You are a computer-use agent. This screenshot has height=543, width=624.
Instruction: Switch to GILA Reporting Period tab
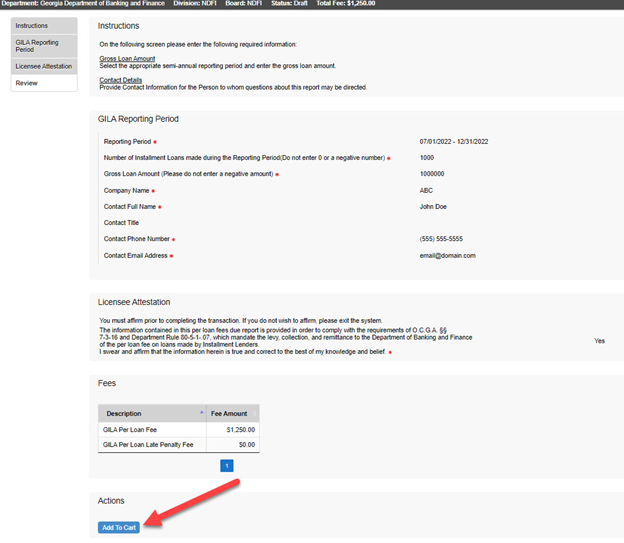coord(36,46)
